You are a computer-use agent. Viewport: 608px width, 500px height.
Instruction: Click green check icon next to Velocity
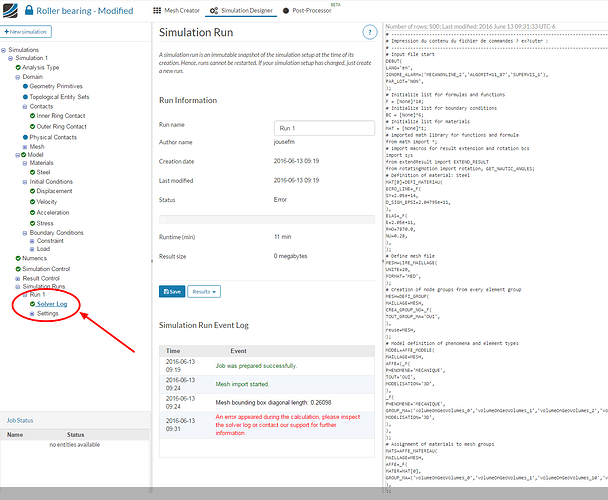pyautogui.click(x=33, y=202)
